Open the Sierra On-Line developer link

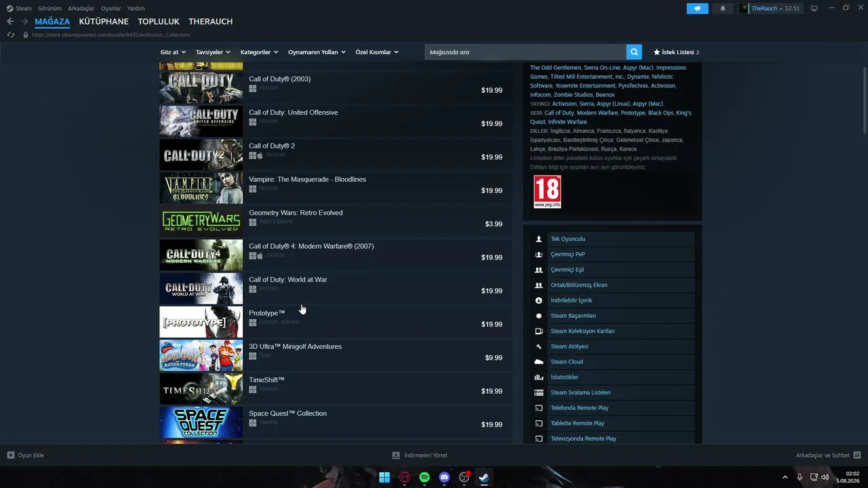pyautogui.click(x=602, y=68)
